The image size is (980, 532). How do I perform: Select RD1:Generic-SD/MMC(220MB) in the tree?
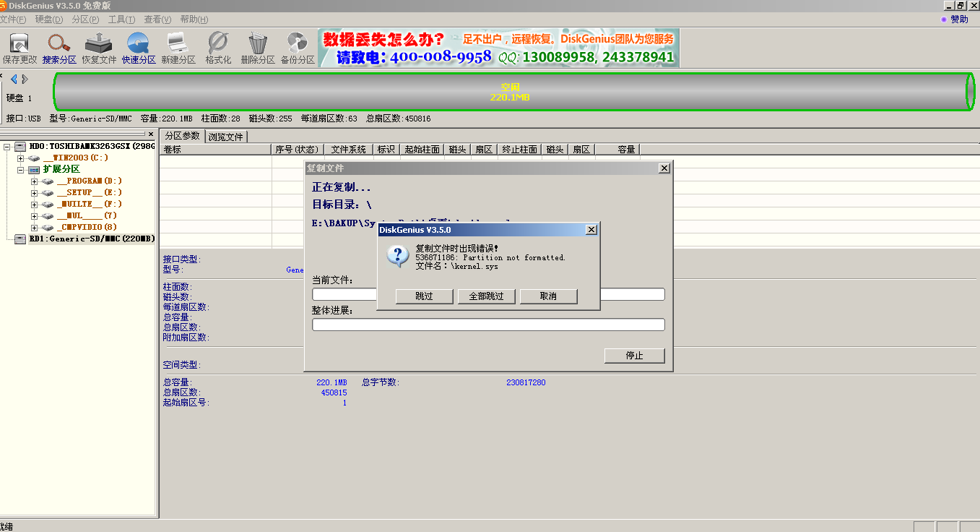[x=92, y=239]
